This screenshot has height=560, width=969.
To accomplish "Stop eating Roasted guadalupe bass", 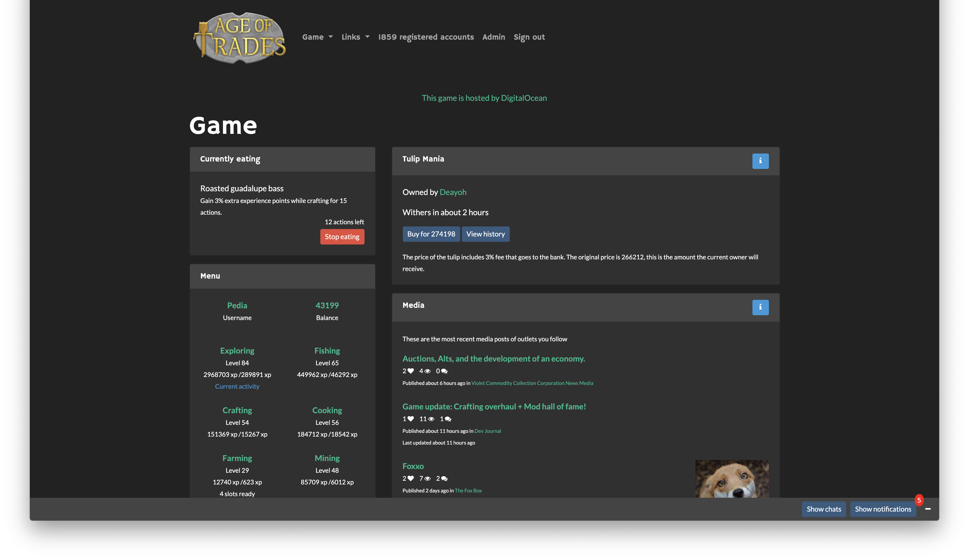I will click(x=342, y=237).
